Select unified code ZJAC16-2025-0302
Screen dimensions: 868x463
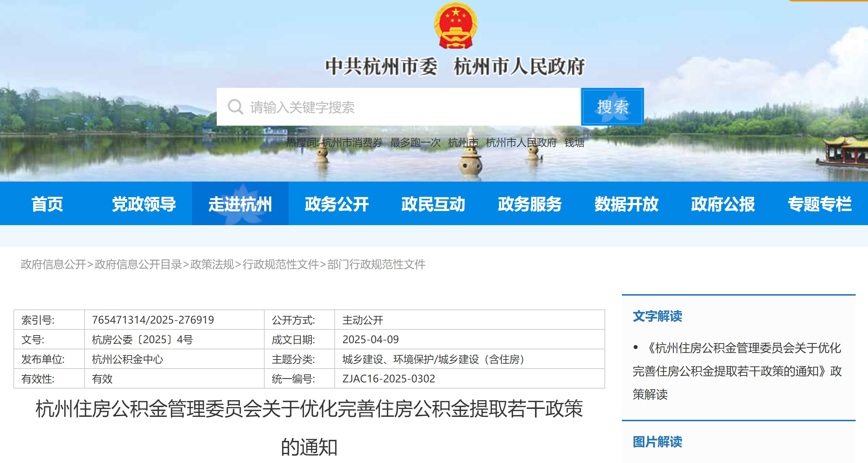[x=389, y=379]
